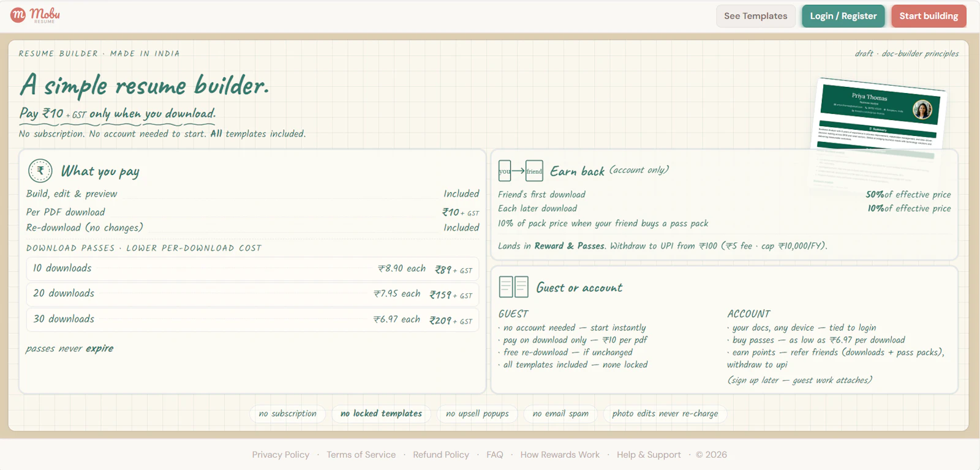Click 'draft · doc-builder principles' text
Viewport: 980px width, 470px height.
[x=907, y=54]
